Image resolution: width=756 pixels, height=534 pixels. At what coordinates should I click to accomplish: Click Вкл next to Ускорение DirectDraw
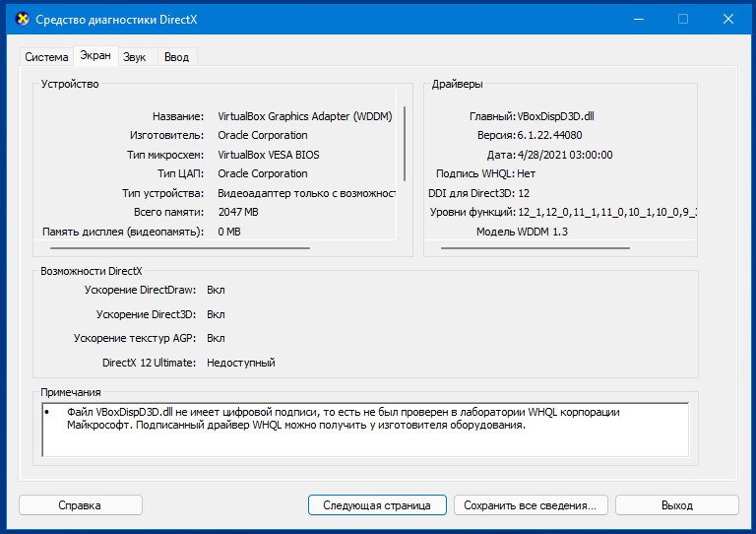pos(216,290)
